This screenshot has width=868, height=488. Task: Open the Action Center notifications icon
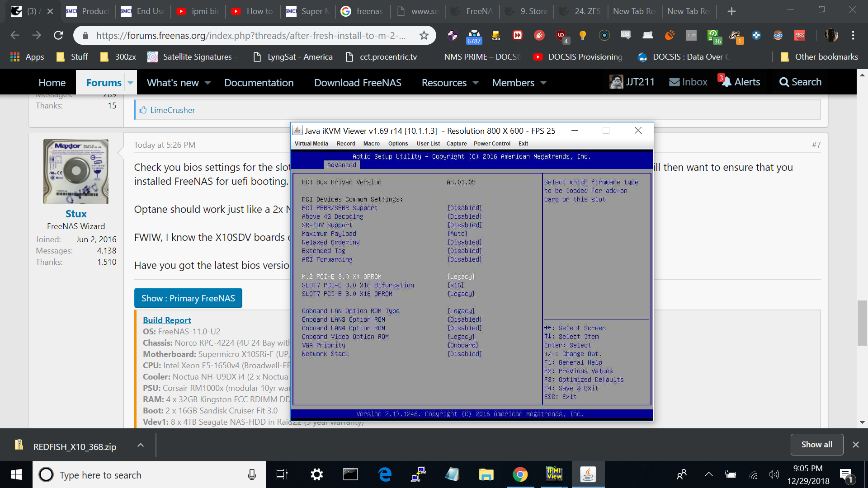846,475
